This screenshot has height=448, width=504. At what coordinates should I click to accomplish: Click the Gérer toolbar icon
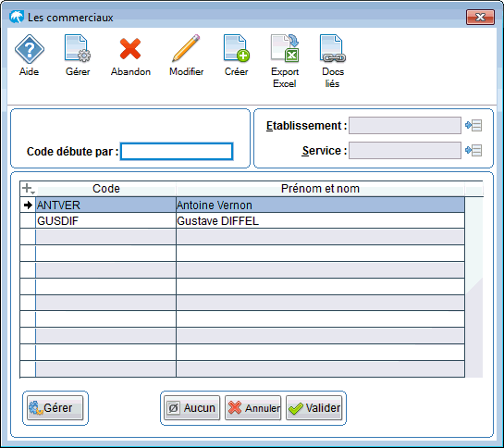point(78,48)
